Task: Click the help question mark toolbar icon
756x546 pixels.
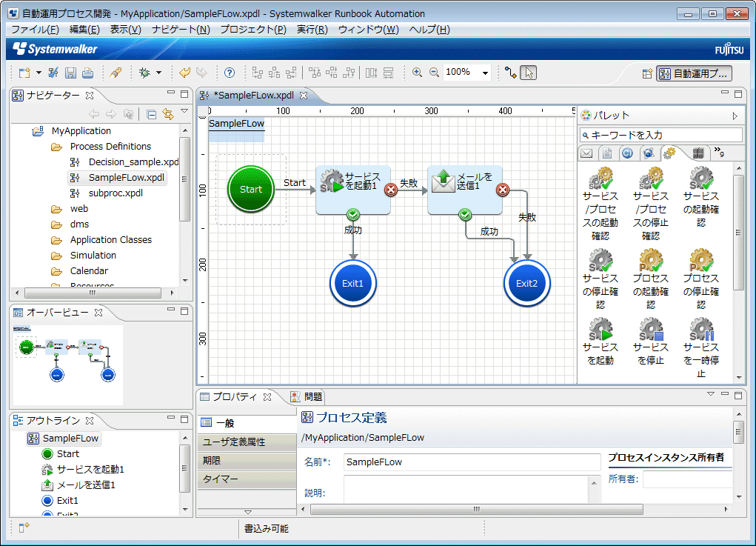Action: 230,73
